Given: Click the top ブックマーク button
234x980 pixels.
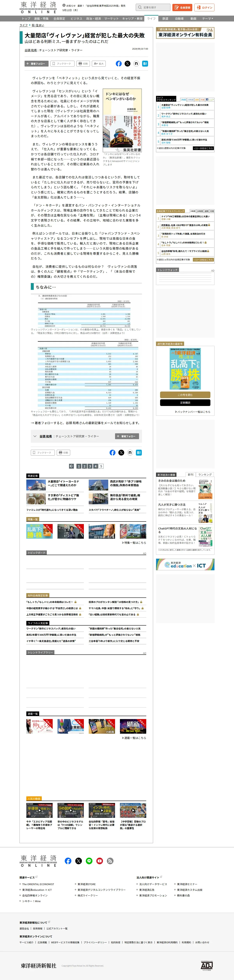Looking at the screenshot, I should (62, 64).
